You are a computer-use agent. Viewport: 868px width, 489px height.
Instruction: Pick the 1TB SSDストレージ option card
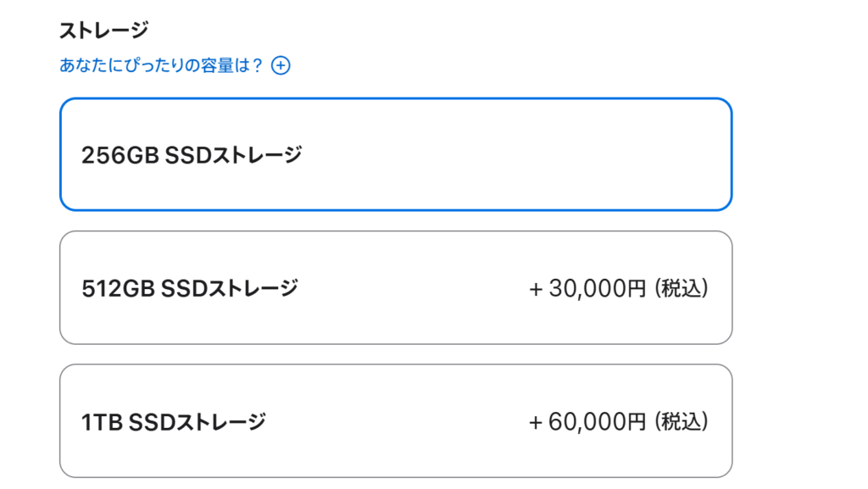pos(396,421)
